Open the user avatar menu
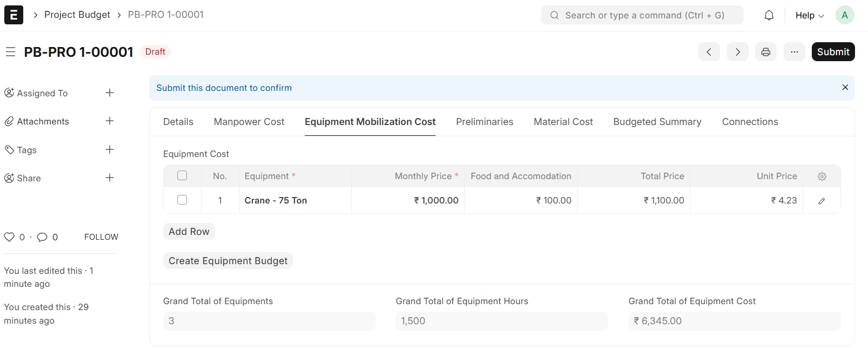Screen dimensions: 868x348 pos(844,15)
